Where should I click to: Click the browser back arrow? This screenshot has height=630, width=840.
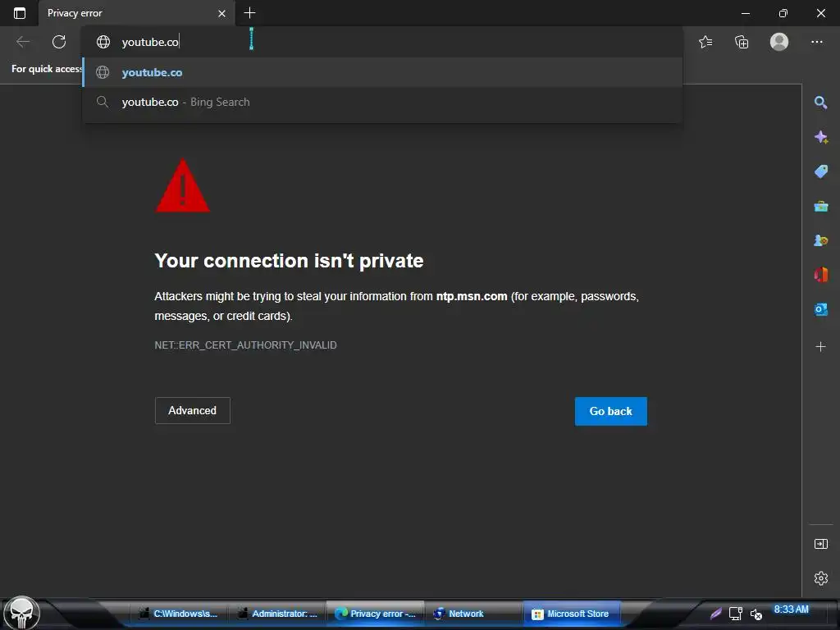pos(23,42)
